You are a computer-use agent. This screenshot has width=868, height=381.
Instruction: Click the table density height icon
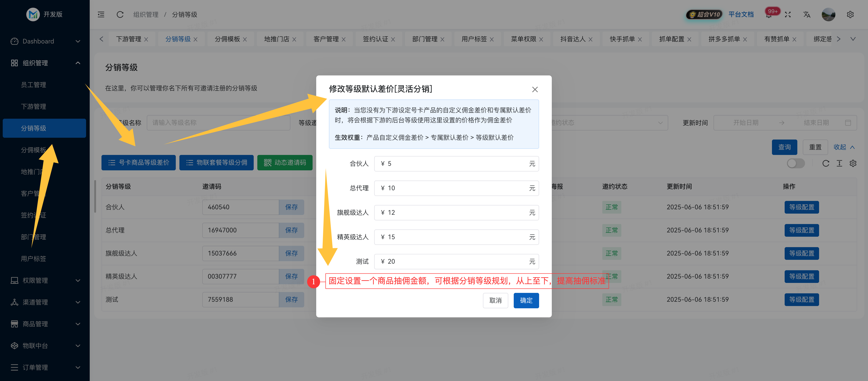point(839,163)
